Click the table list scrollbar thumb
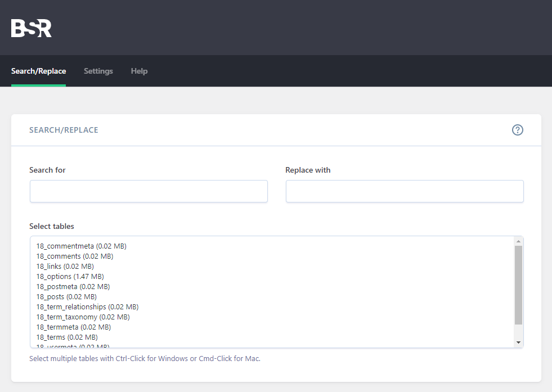 pos(518,285)
